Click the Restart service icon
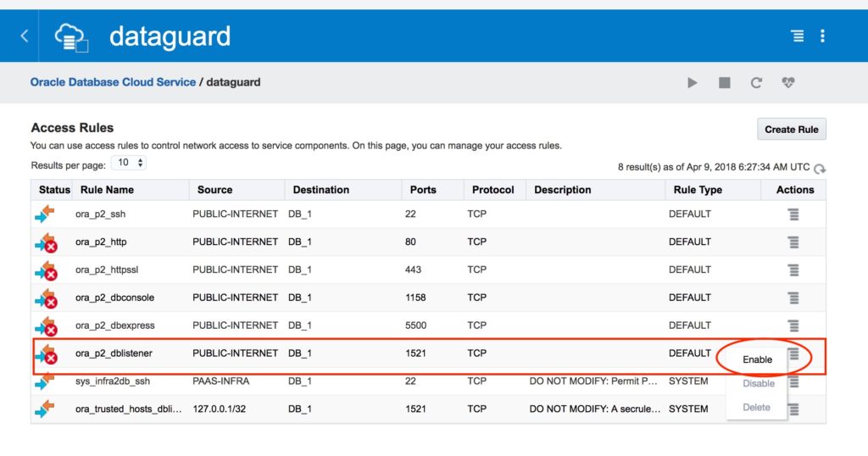 [x=756, y=83]
